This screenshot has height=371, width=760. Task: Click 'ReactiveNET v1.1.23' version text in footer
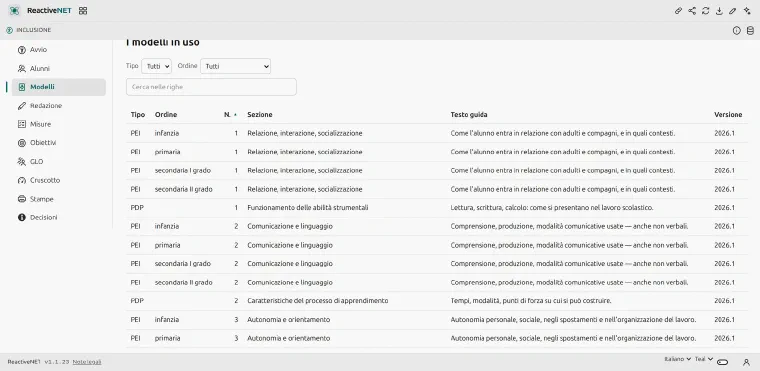[38, 362]
